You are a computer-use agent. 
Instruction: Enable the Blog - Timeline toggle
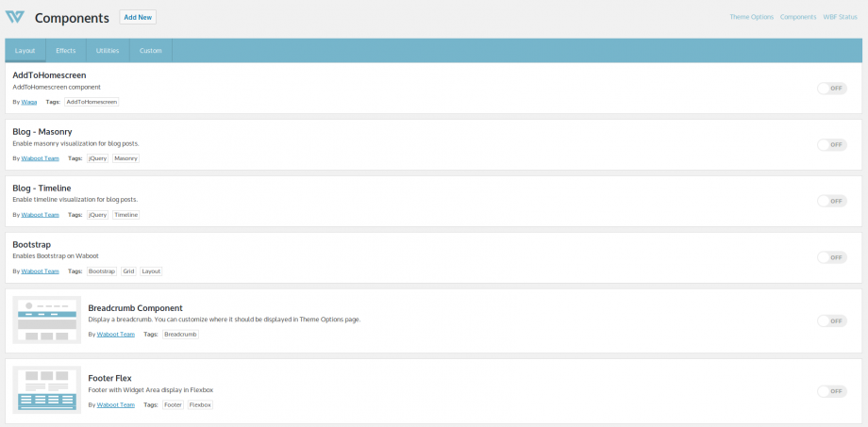[x=832, y=202]
